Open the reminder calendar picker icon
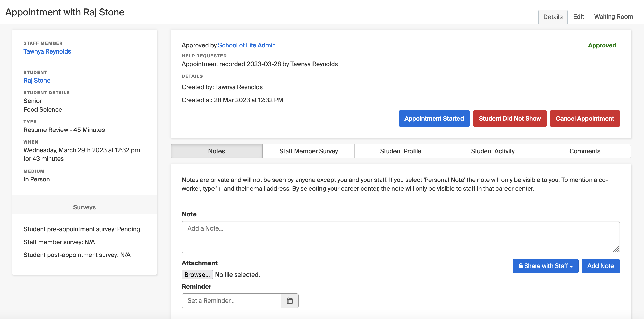 (x=290, y=301)
